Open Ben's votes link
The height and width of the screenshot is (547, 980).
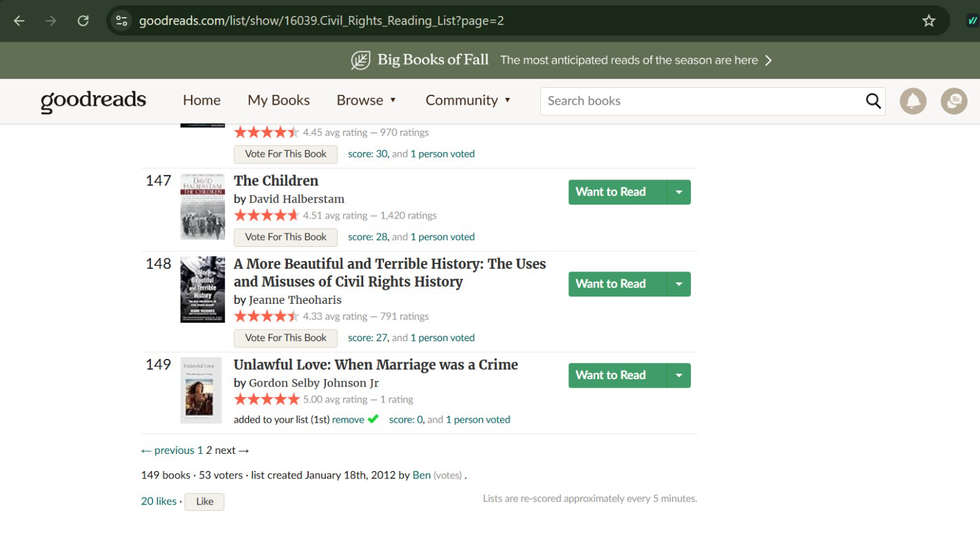click(x=448, y=475)
